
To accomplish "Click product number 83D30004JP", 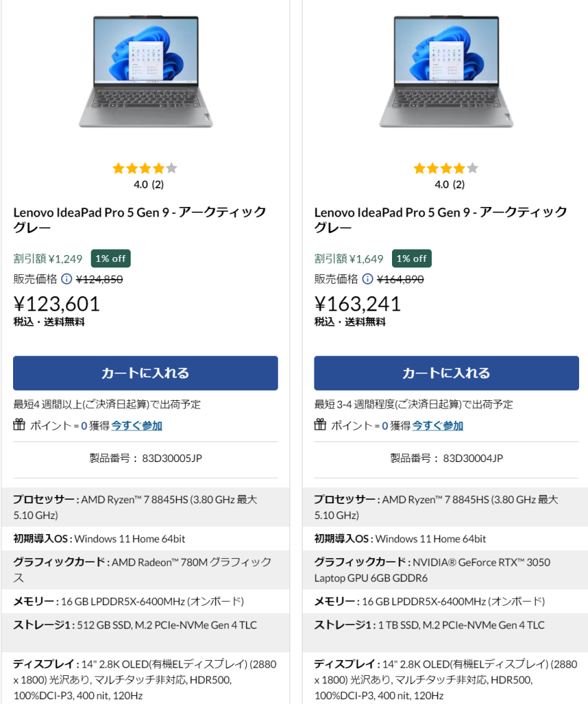I will (473, 459).
